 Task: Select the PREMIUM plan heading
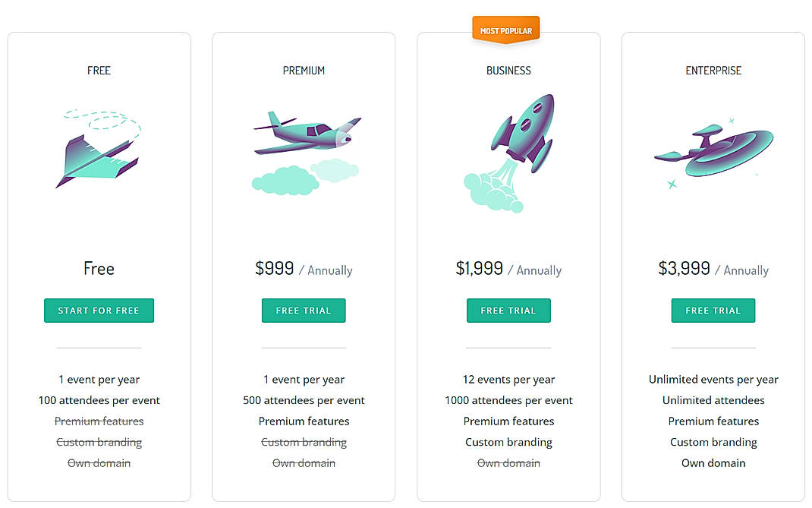[x=304, y=70]
